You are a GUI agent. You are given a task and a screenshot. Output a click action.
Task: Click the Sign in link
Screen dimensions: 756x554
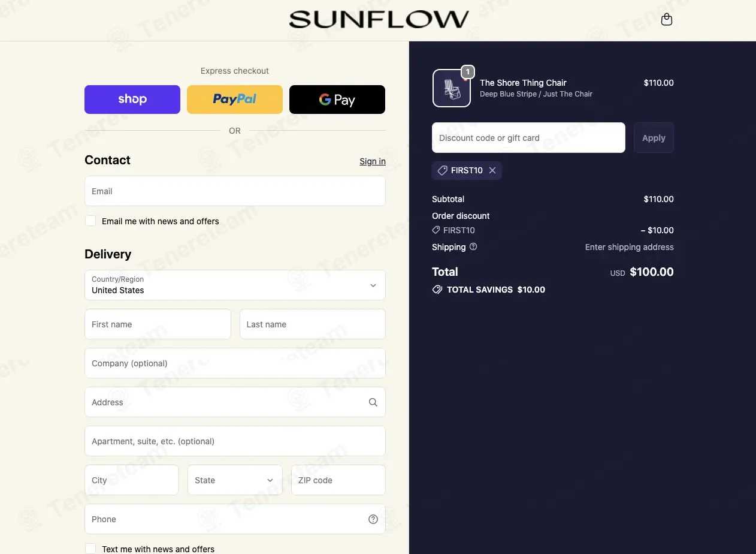(373, 161)
